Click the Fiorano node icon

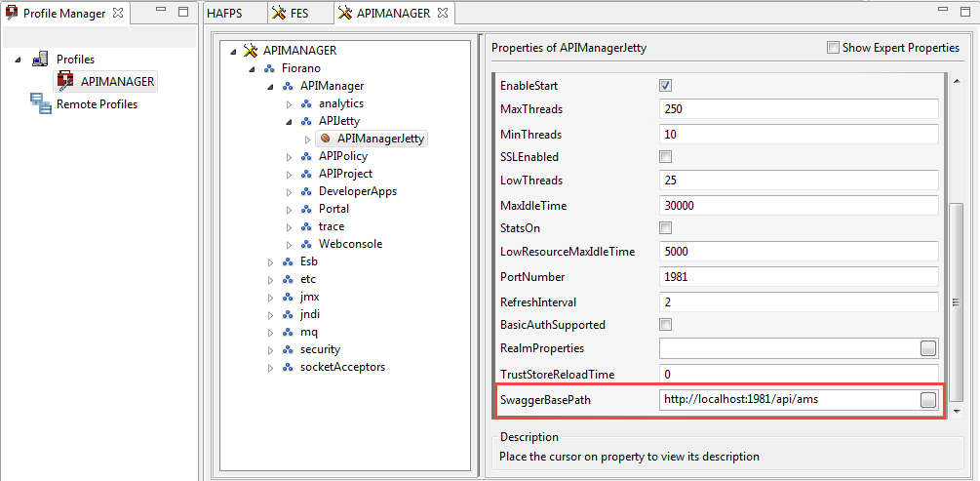[x=269, y=68]
